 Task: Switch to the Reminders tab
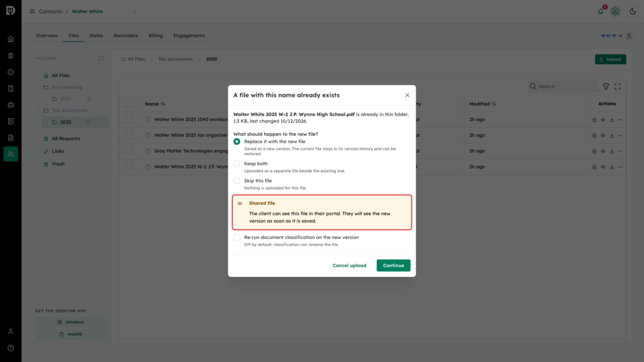click(x=126, y=36)
